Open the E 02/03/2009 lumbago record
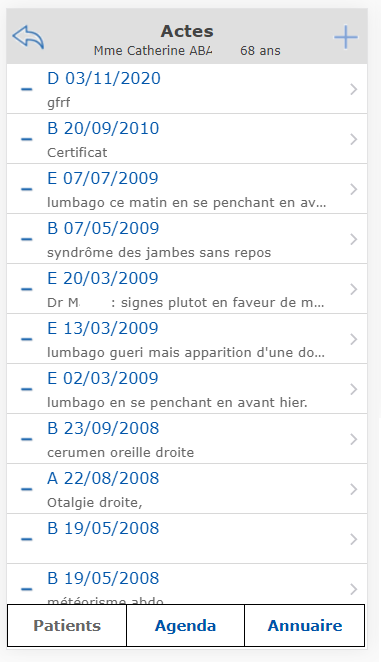This screenshot has height=662, width=381. [187, 389]
